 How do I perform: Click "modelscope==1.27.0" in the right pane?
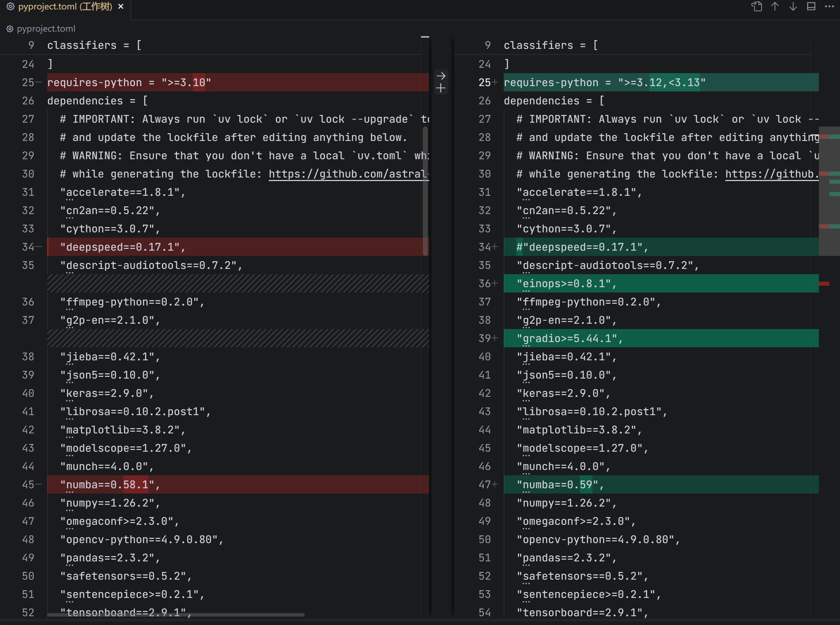coord(582,448)
